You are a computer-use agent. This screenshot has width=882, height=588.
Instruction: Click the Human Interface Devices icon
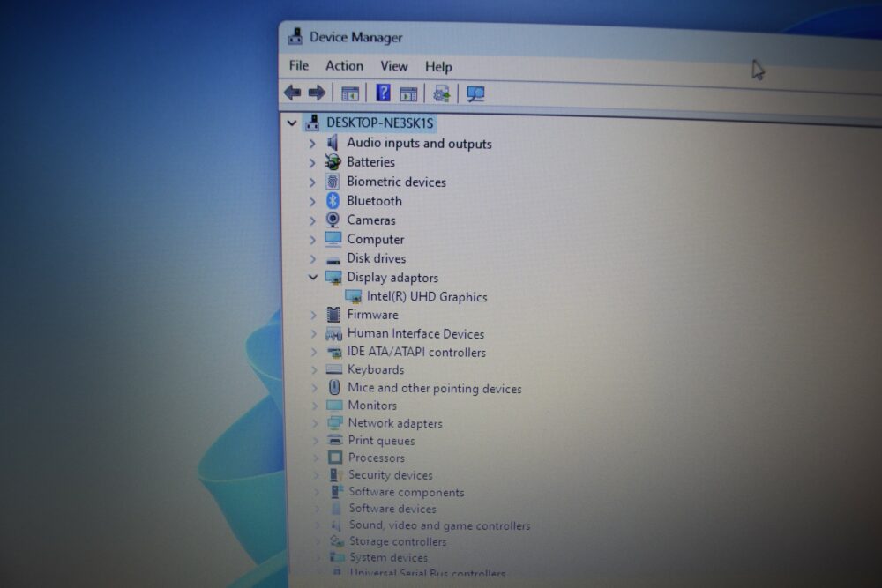pos(333,334)
